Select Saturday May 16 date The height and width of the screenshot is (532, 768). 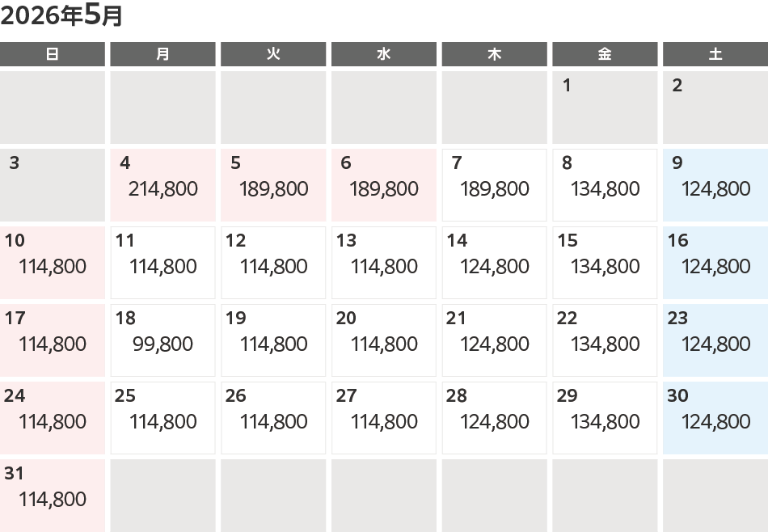715,263
